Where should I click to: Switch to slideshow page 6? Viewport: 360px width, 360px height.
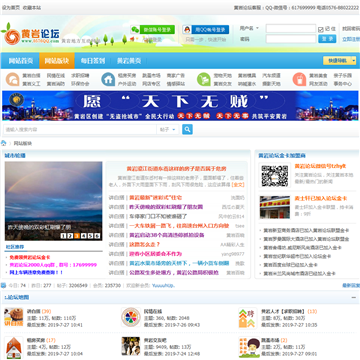coord(97,236)
